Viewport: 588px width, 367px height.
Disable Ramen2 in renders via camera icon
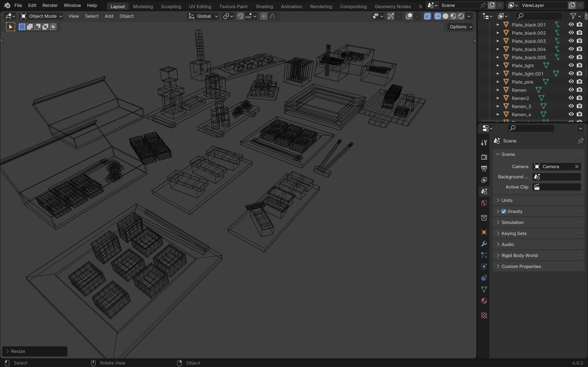[579, 98]
